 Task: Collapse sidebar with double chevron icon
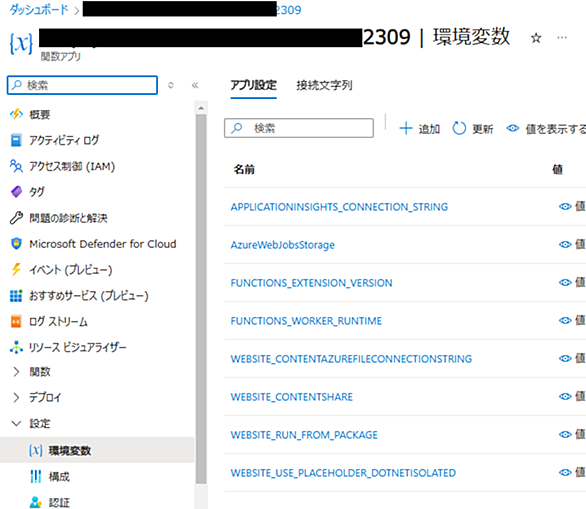click(x=195, y=85)
